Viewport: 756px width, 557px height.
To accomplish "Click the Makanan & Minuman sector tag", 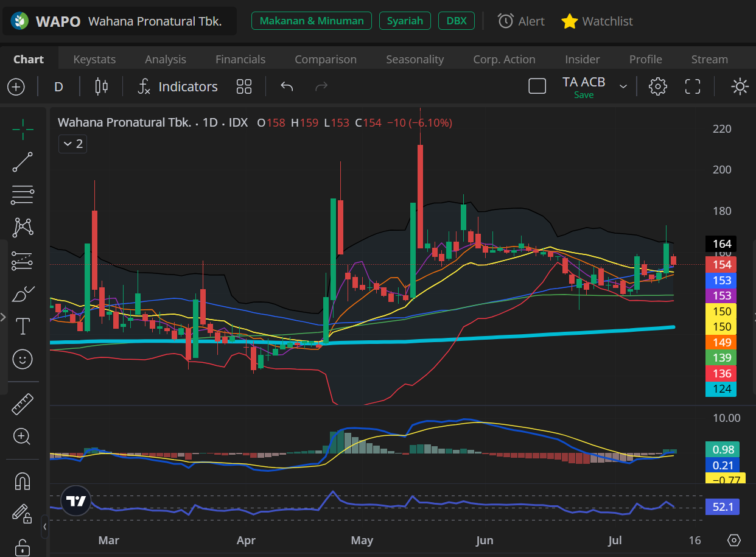I will 312,21.
